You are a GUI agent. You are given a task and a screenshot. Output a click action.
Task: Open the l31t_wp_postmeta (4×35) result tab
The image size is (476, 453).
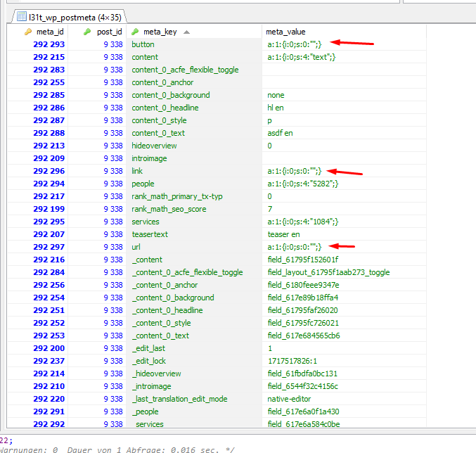(x=70, y=17)
